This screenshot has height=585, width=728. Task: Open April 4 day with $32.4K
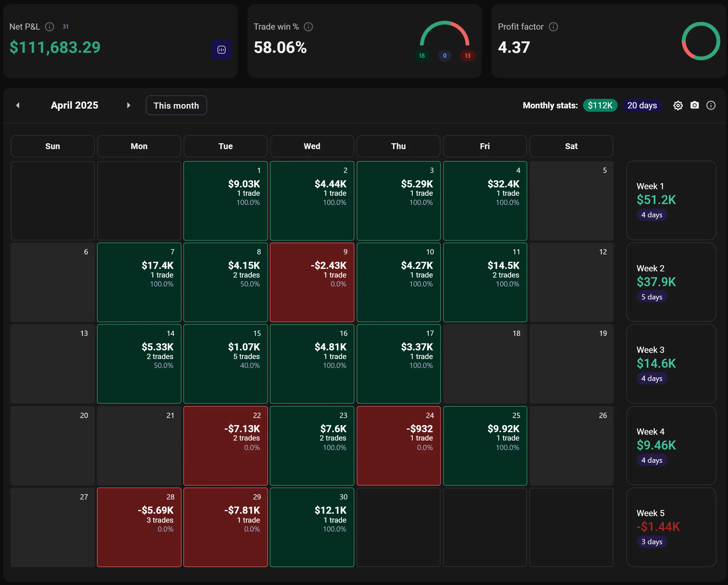click(485, 201)
